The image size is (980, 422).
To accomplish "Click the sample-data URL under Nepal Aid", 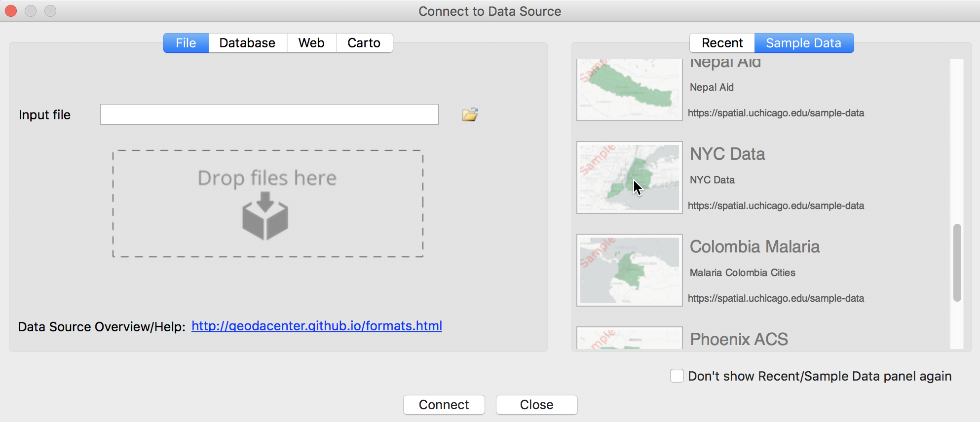I will (x=776, y=113).
